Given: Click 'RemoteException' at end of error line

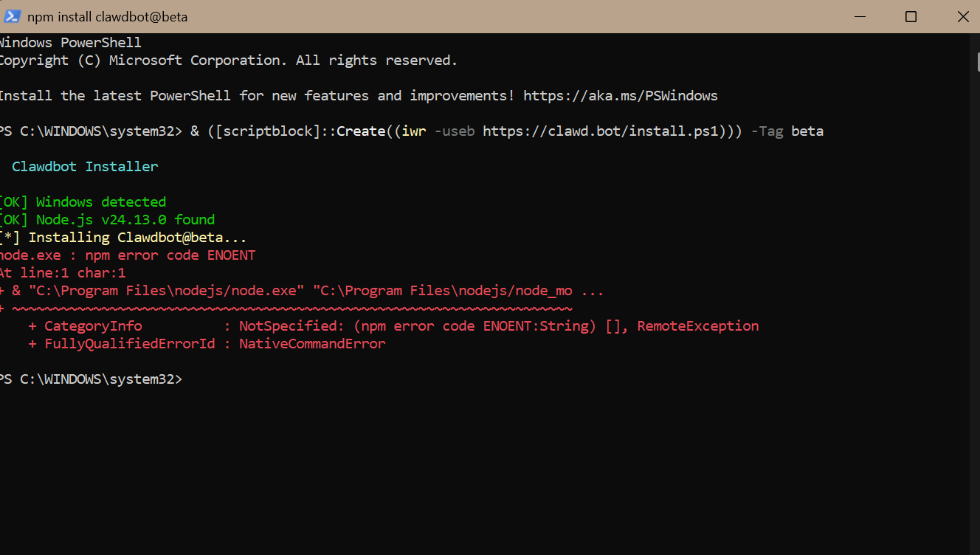Looking at the screenshot, I should [697, 326].
